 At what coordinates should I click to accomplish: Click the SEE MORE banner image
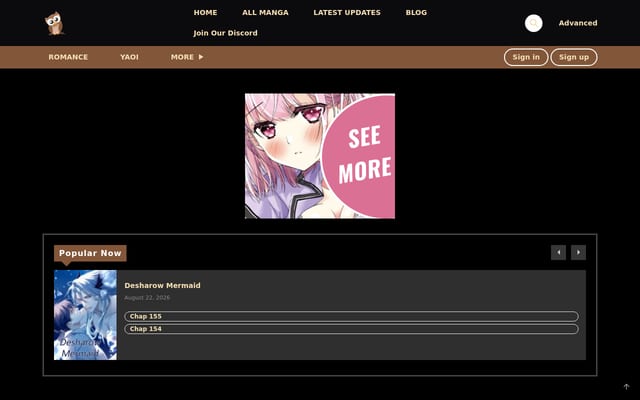320,156
